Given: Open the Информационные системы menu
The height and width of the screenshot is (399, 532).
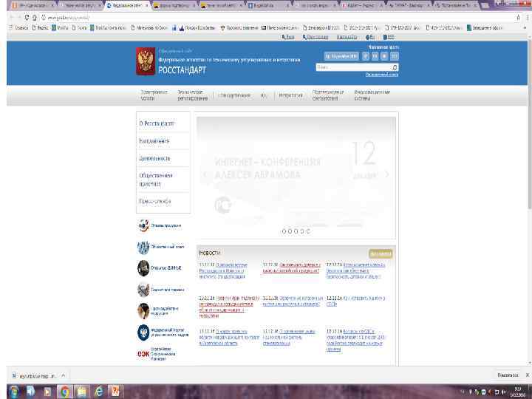Looking at the screenshot, I should [x=372, y=95].
